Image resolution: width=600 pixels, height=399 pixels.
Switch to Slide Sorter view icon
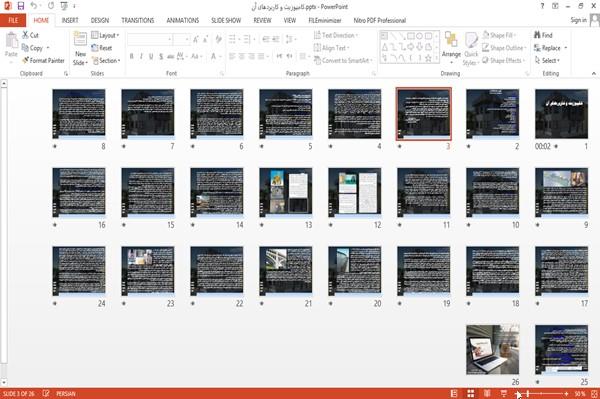click(470, 393)
